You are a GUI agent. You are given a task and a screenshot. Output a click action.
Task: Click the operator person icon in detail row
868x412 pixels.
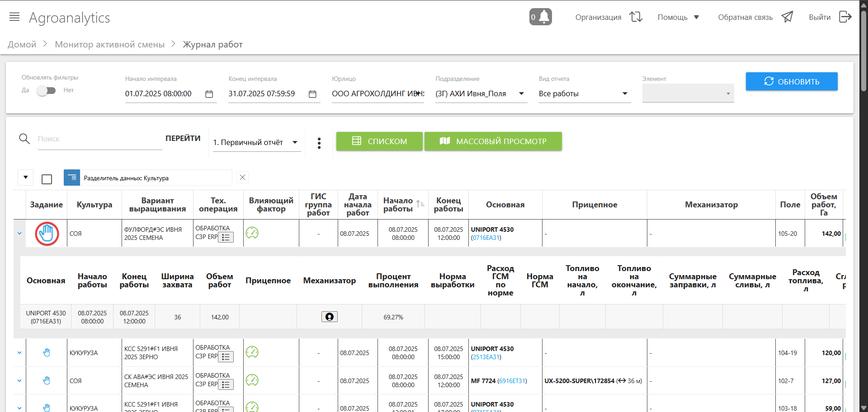click(x=329, y=317)
